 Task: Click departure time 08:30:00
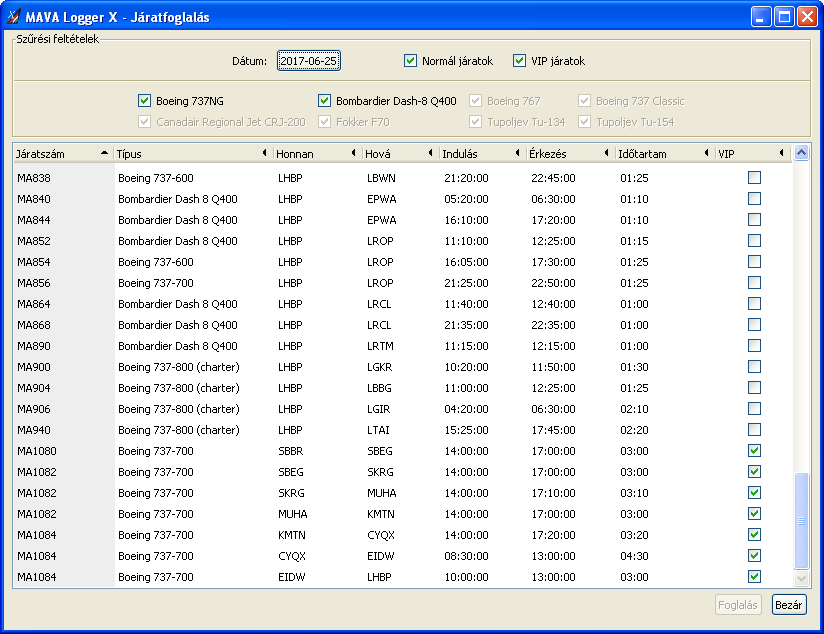click(466, 556)
